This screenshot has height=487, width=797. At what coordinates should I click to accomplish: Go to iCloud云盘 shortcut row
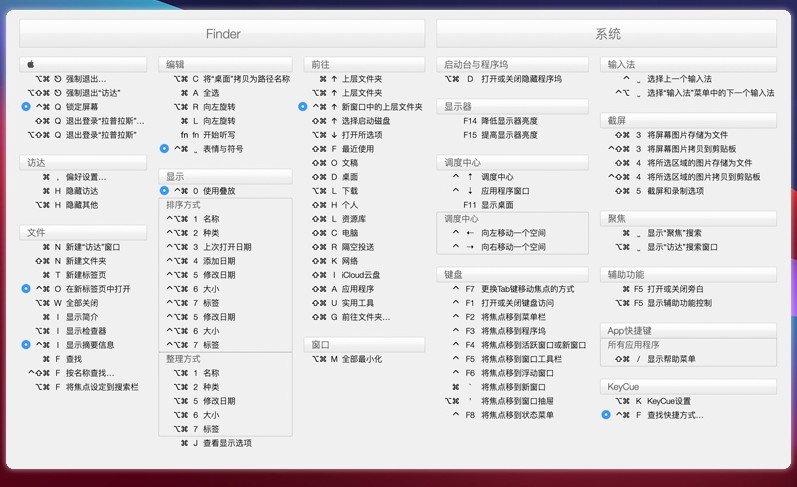346,275
